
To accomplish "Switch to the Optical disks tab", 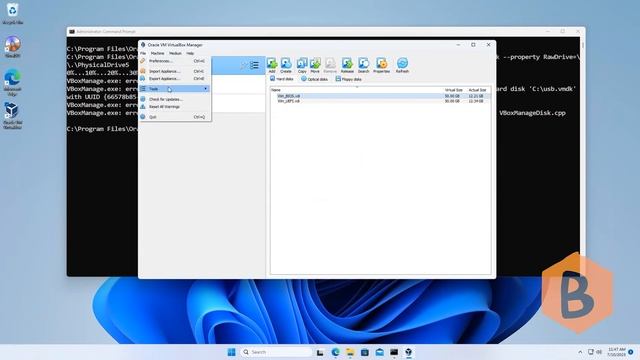I will tap(314, 79).
